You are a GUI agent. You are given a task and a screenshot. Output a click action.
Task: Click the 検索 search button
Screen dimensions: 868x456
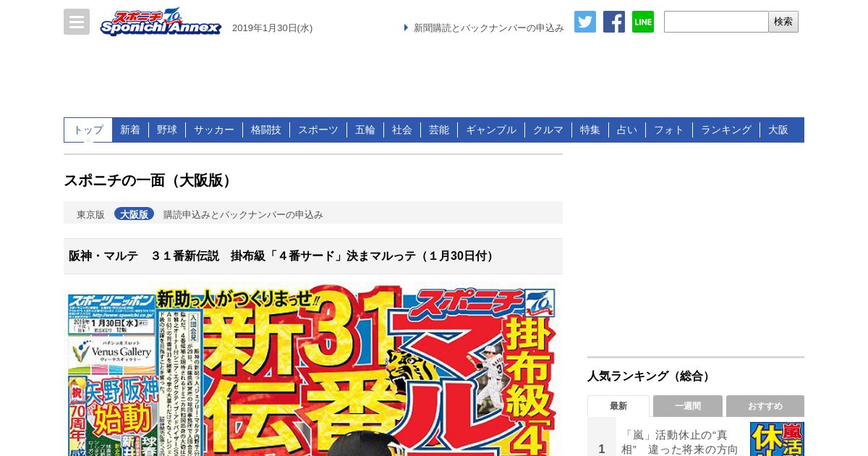[x=783, y=22]
